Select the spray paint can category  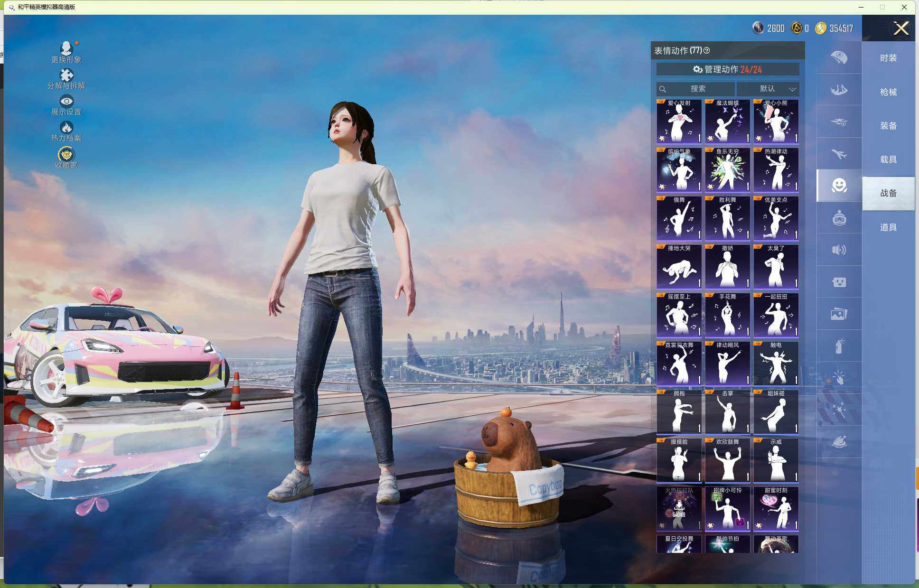839,346
